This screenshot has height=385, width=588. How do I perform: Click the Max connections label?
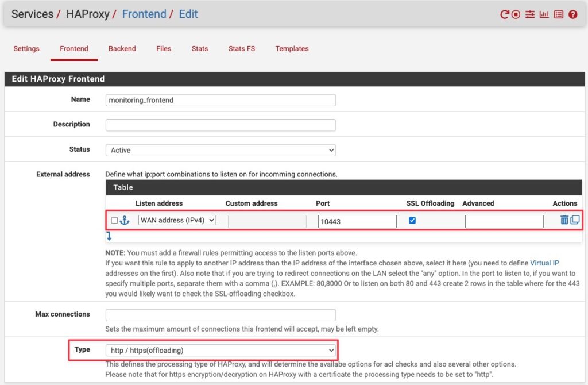[x=63, y=314]
